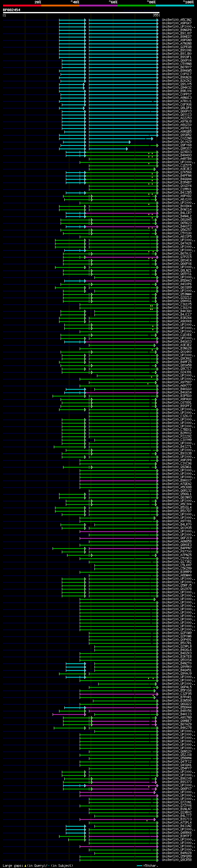Open UniRef100_A9RQB5 alignment entry
Viewport: 197px width, 868px height.
pos(177,132)
